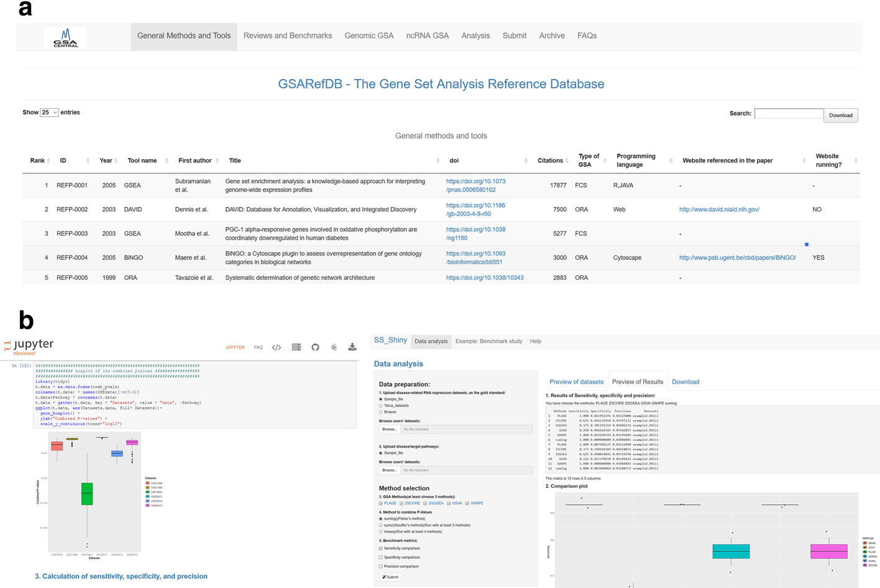Screen dimensions: 880x588
Task: Select the Sample_file radio under RNA expression datasets
Action: click(x=381, y=399)
